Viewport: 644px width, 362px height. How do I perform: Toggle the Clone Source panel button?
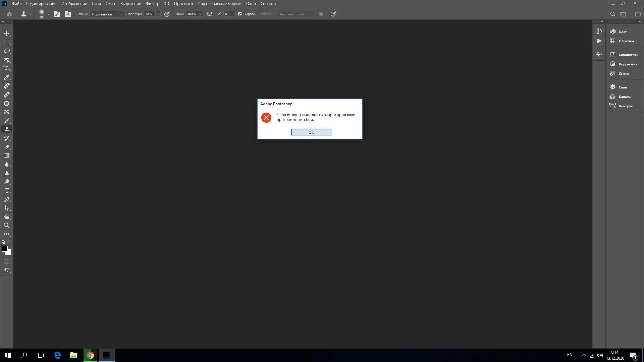click(68, 14)
